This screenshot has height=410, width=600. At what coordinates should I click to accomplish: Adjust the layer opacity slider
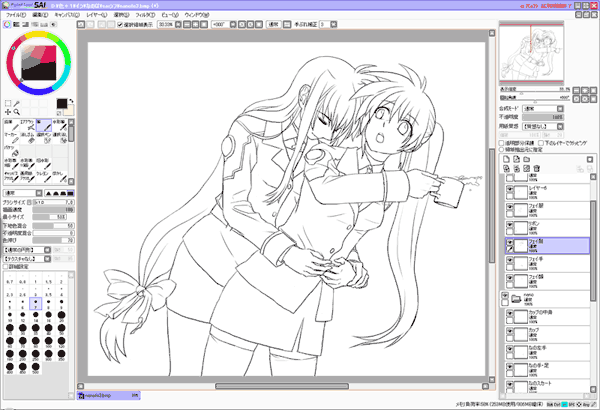coord(543,117)
